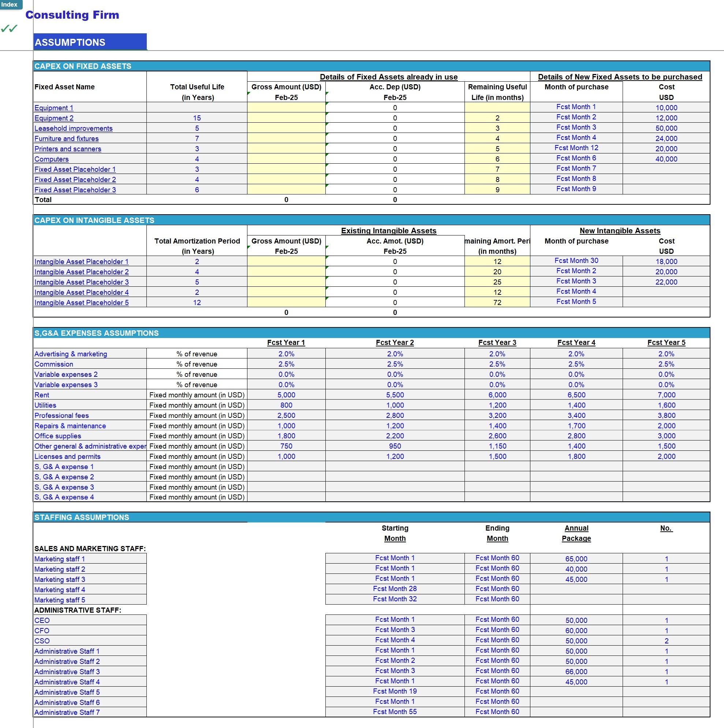
Task: Select the 50,000 cost for Leasehold improvements
Action: pyautogui.click(x=667, y=128)
